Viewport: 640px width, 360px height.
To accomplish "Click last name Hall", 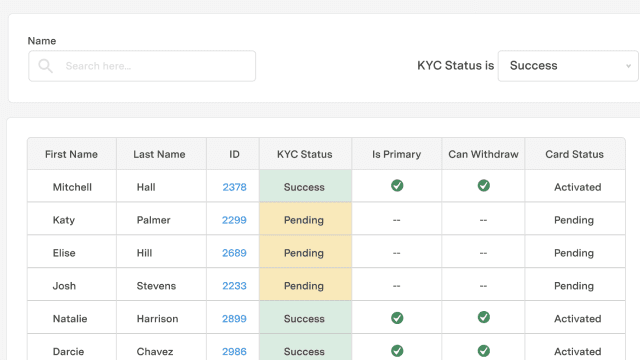I will tap(146, 187).
